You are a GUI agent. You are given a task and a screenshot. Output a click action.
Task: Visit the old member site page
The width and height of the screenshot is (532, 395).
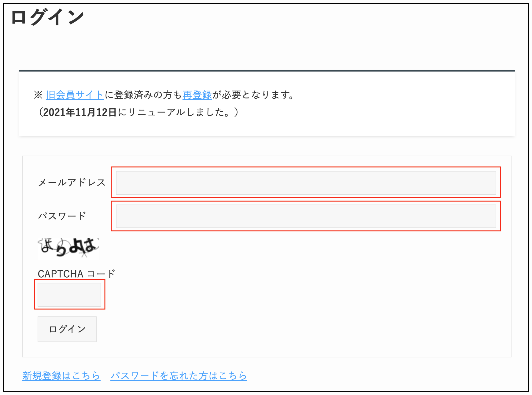75,95
